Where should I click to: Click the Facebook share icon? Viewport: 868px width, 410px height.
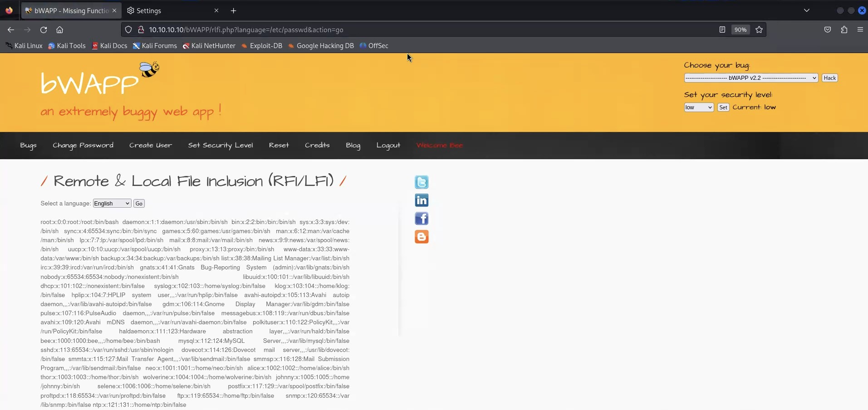coord(422,218)
